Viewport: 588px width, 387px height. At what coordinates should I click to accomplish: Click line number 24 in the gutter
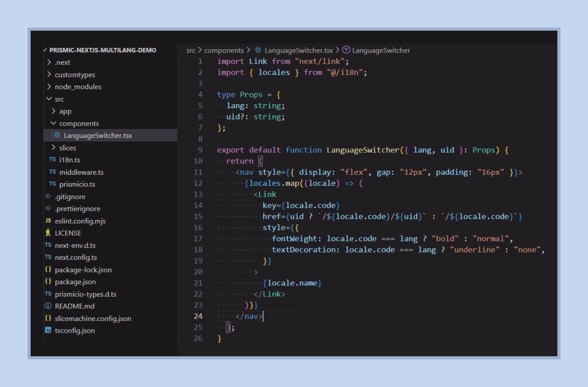tap(198, 316)
